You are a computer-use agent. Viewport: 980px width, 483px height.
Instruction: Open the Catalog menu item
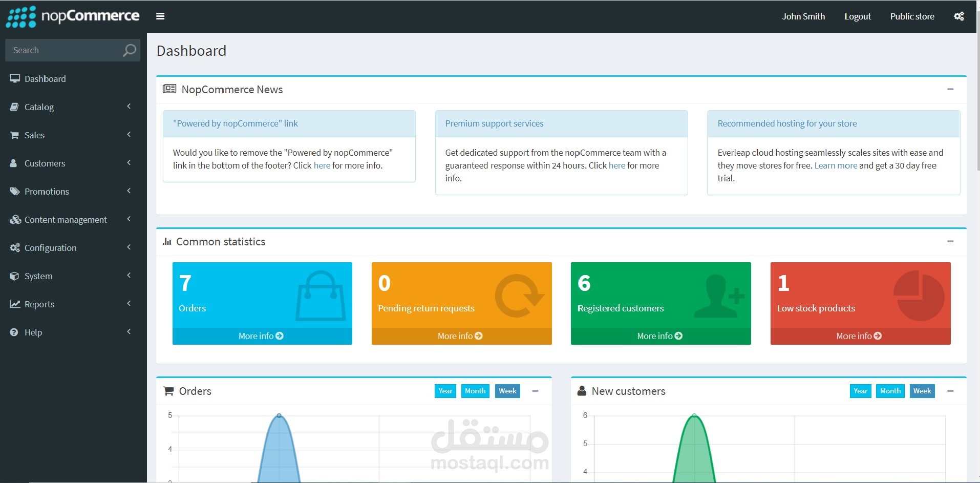click(73, 107)
